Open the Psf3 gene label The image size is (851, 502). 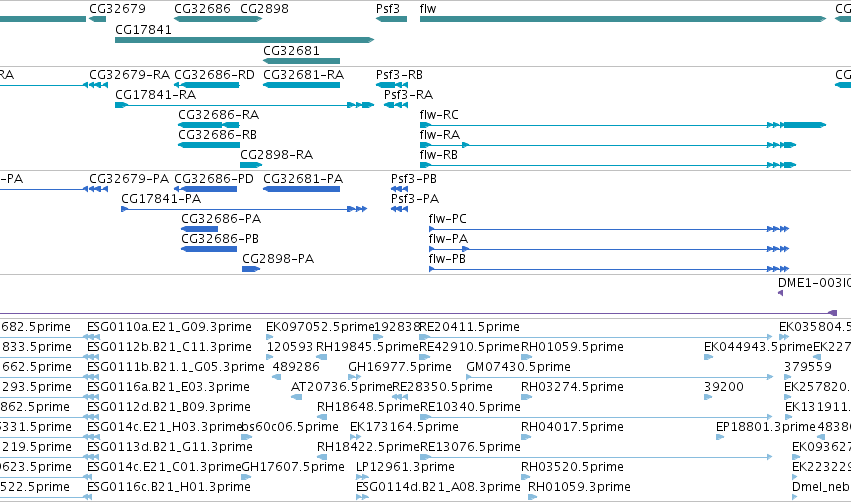click(x=388, y=9)
